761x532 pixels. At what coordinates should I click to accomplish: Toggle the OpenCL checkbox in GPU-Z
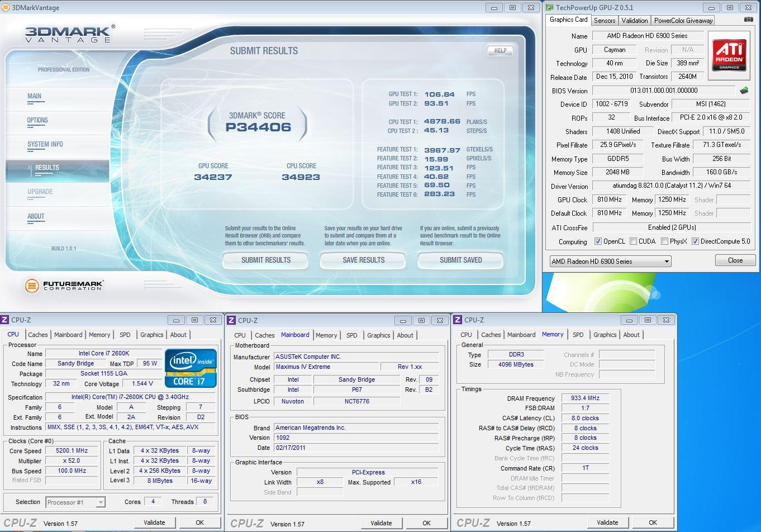coord(598,241)
